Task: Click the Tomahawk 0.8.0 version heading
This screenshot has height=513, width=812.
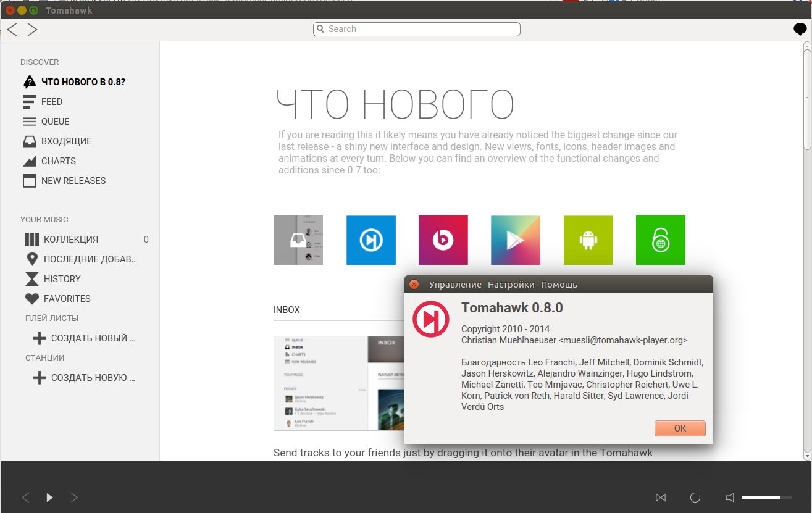Action: point(513,307)
